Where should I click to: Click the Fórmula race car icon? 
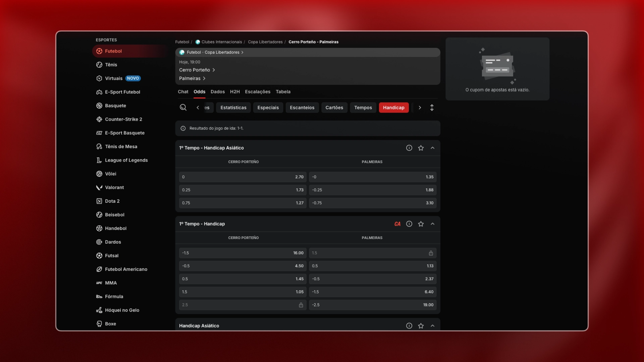pyautogui.click(x=99, y=297)
